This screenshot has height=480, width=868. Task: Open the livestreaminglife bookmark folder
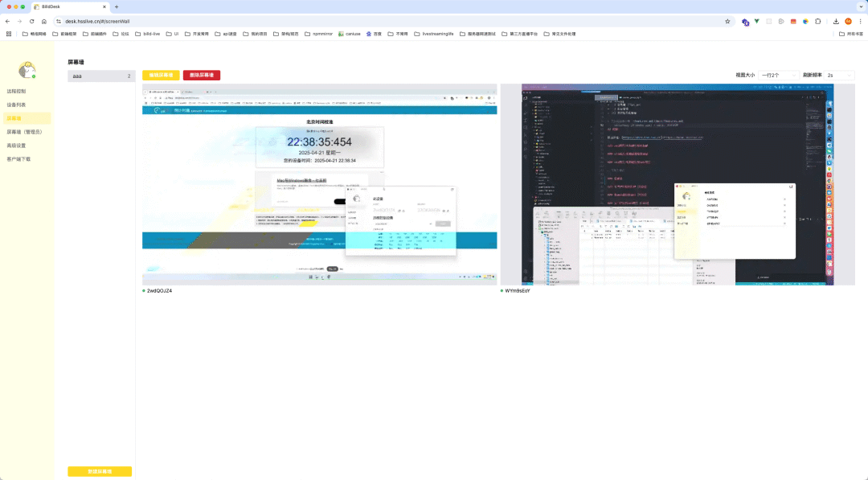pyautogui.click(x=433, y=34)
